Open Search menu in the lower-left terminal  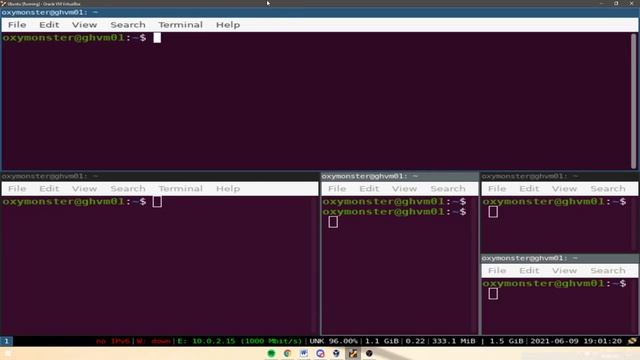[x=128, y=189]
